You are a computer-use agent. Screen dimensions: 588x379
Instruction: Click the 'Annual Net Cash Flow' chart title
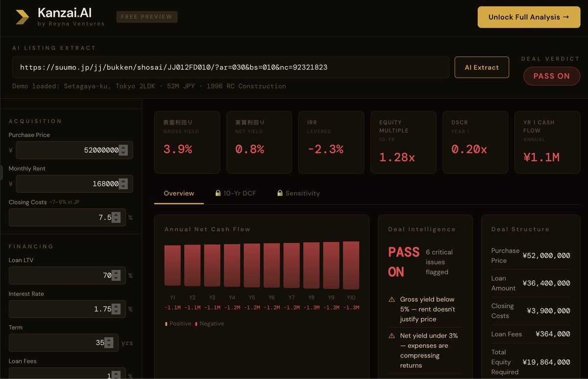pyautogui.click(x=207, y=229)
